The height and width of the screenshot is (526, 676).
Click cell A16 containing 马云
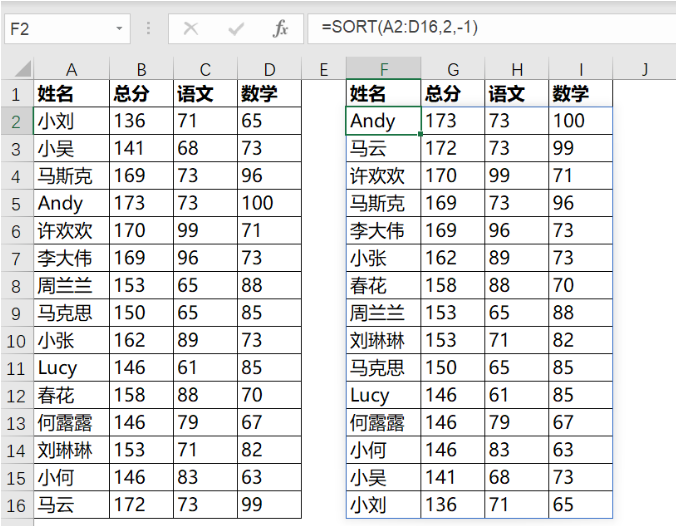(72, 505)
